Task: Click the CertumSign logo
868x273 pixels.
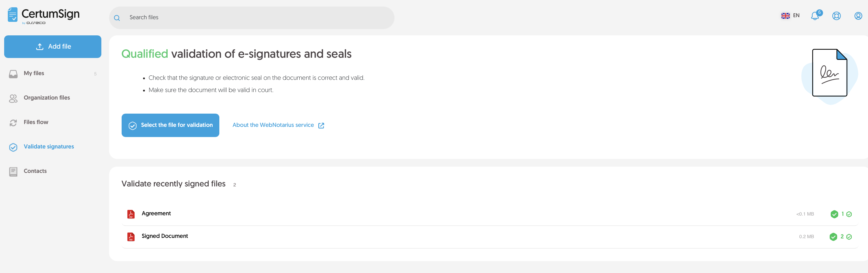Action: [44, 16]
